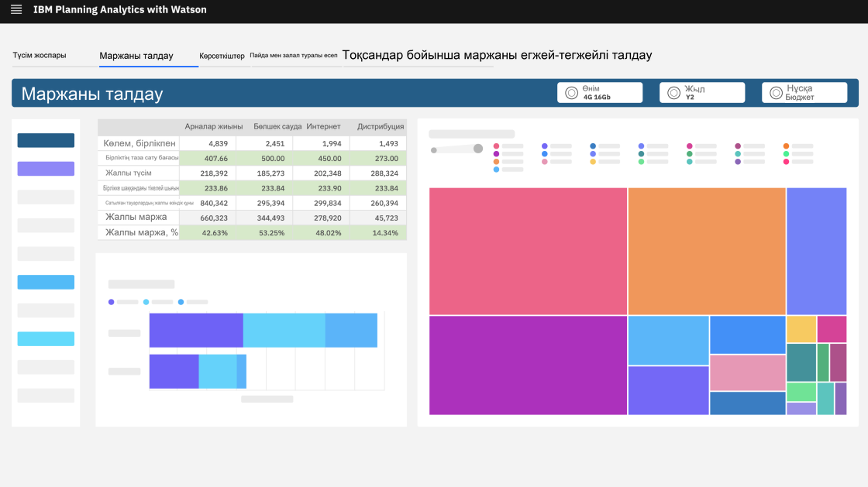Viewport: 868px width, 487px height.
Task: Click the cell with value 295,394
Action: pyautogui.click(x=264, y=203)
